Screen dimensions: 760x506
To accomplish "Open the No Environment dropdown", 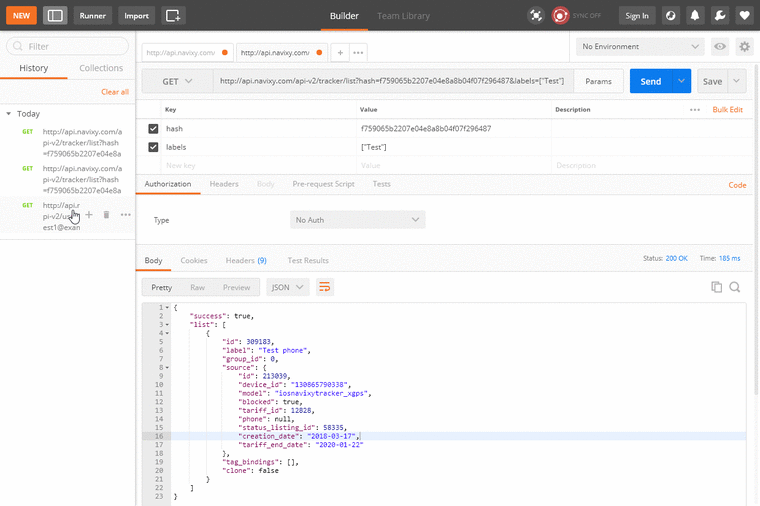I will coord(640,47).
